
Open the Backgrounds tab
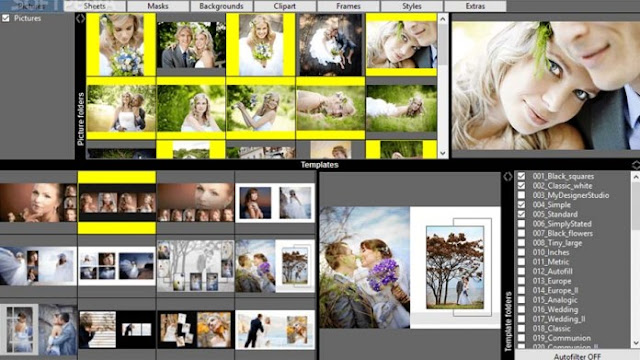click(221, 6)
